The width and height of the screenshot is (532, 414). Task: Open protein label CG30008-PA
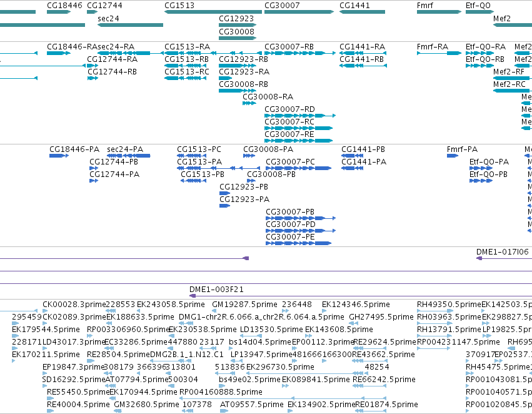(x=268, y=149)
